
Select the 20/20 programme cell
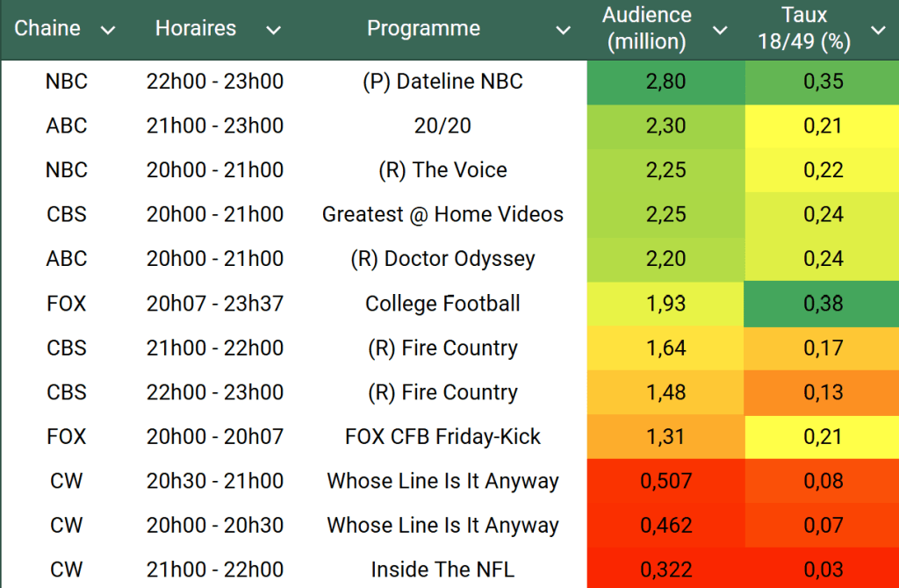(442, 126)
